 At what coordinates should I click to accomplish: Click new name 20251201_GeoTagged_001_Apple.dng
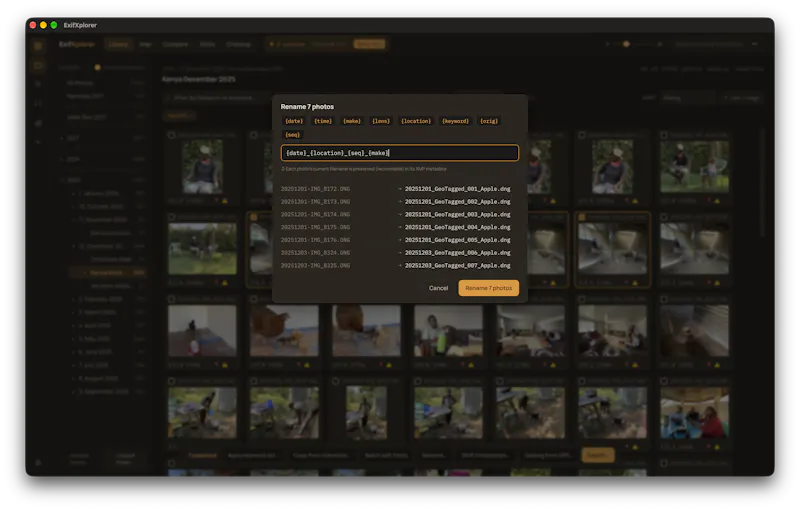tap(458, 189)
